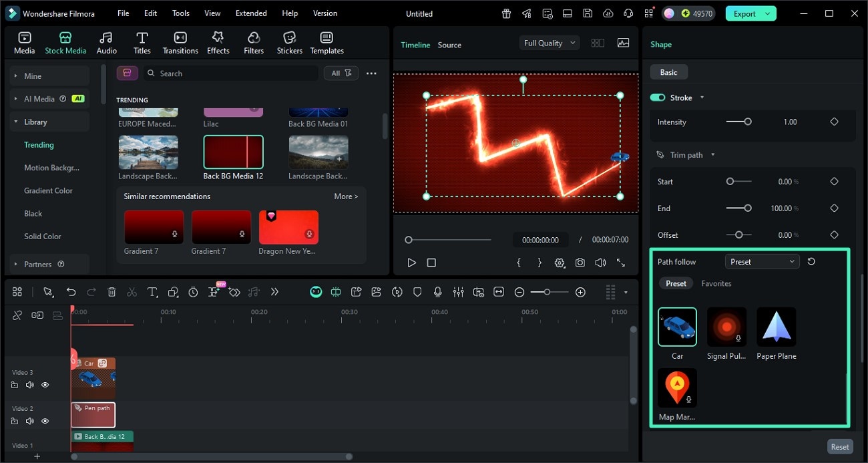
Task: Select Motion Background category
Action: click(51, 168)
